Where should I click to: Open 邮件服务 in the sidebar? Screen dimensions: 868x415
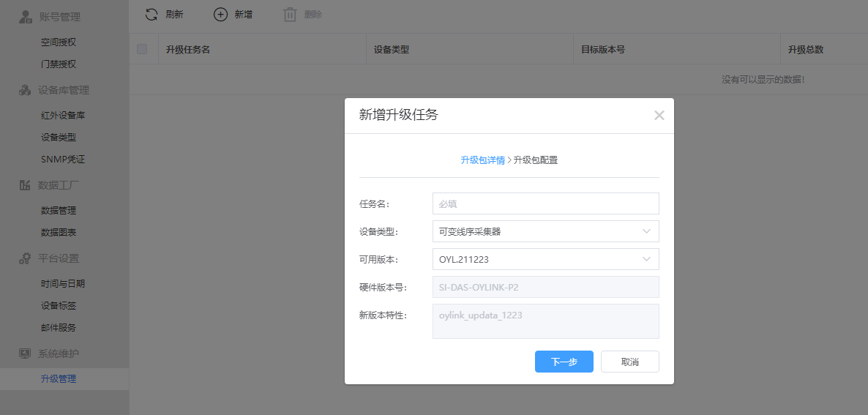tap(59, 328)
